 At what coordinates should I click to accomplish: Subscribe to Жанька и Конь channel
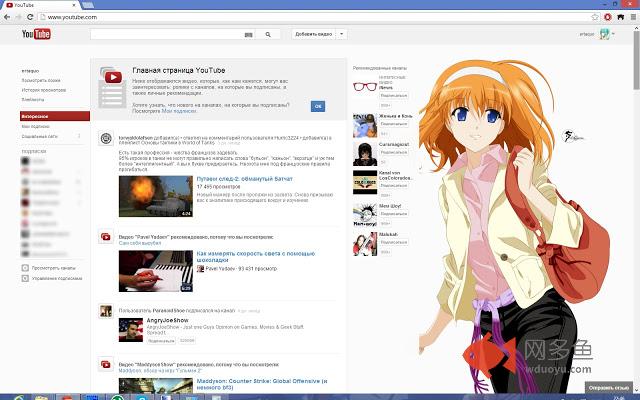pos(394,124)
